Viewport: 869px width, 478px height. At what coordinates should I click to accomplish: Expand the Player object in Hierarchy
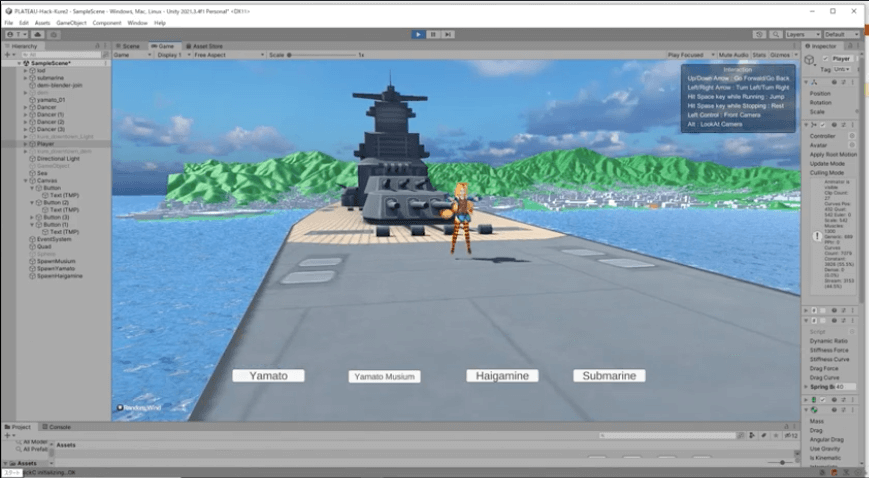click(25, 144)
